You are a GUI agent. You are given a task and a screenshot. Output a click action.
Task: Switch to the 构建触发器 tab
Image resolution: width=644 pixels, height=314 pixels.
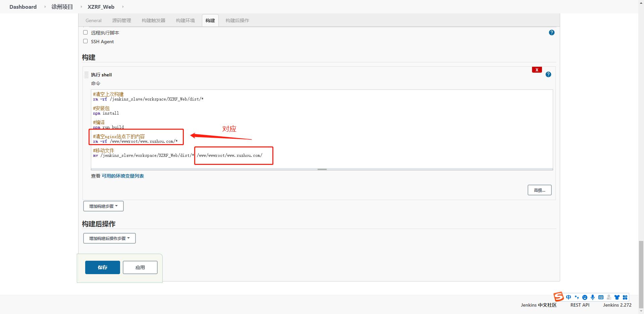(153, 20)
